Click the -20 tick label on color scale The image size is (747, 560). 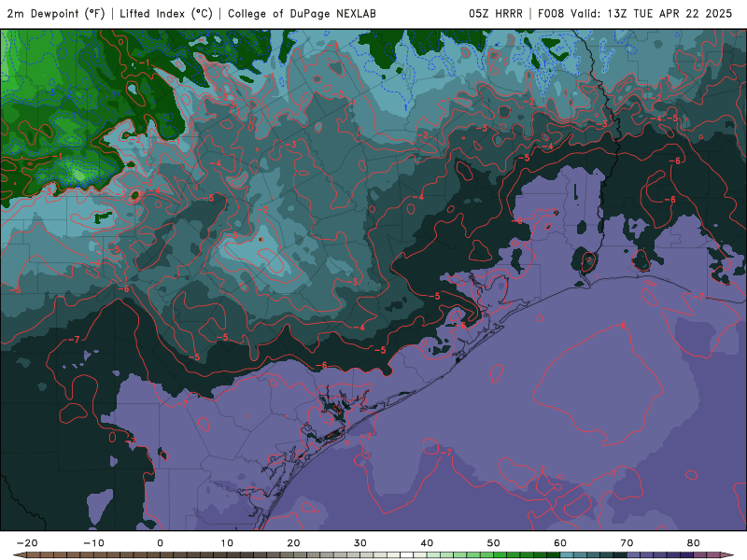click(27, 543)
